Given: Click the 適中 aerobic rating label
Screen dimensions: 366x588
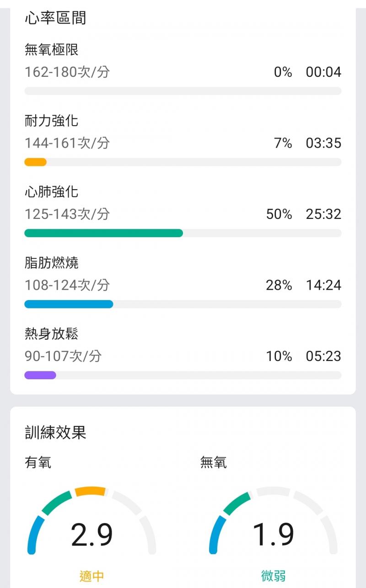Looking at the screenshot, I should click(x=91, y=576).
